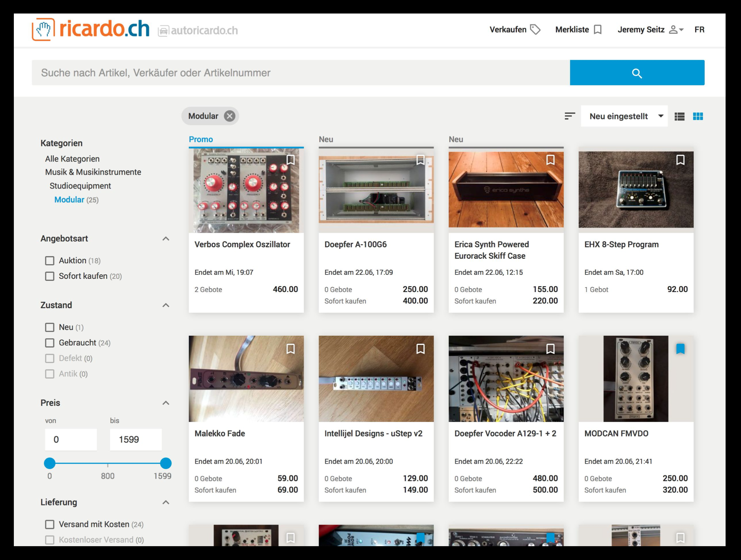Enable the Auktion checkbox

pos(50,261)
